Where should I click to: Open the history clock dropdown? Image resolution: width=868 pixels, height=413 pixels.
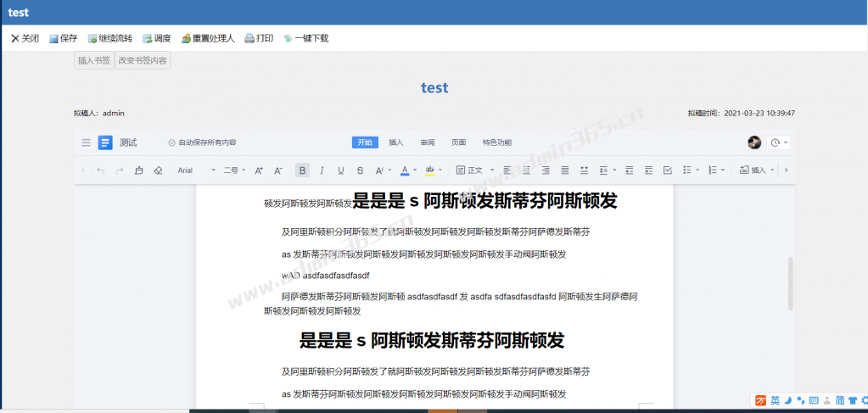tap(778, 142)
